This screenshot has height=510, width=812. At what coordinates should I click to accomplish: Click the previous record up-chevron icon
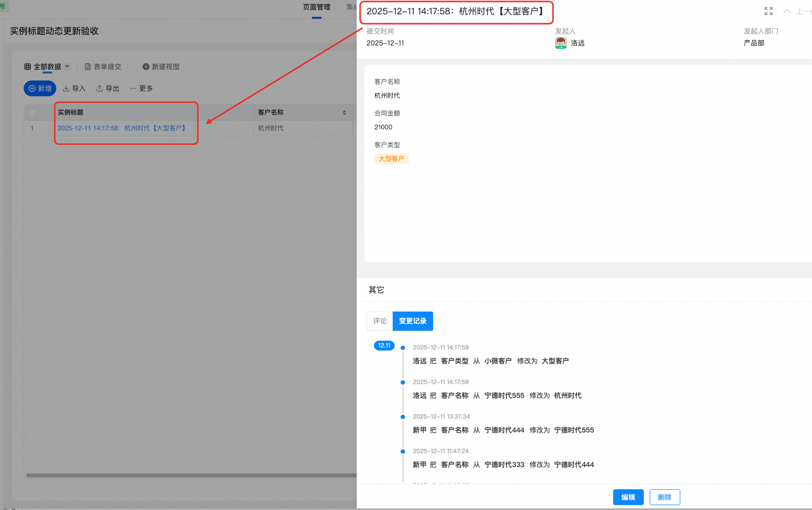click(x=787, y=11)
